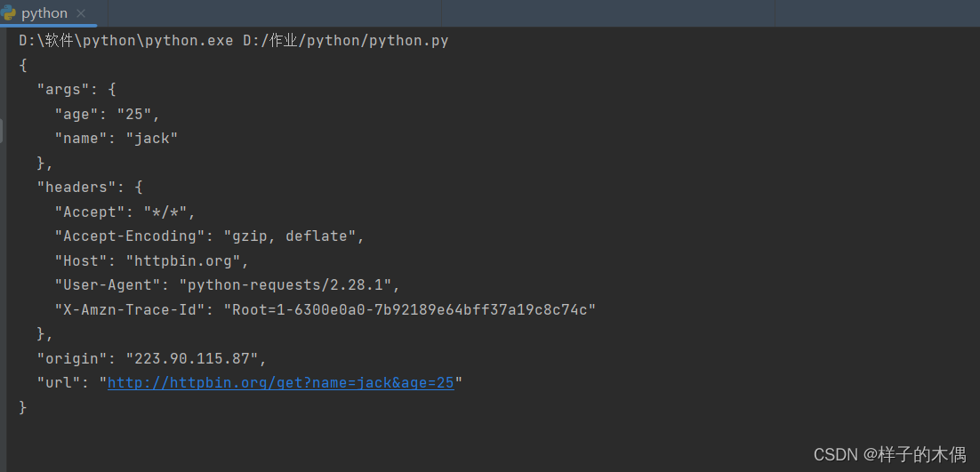Click the origin IP address 223.90.115.87

coord(192,359)
